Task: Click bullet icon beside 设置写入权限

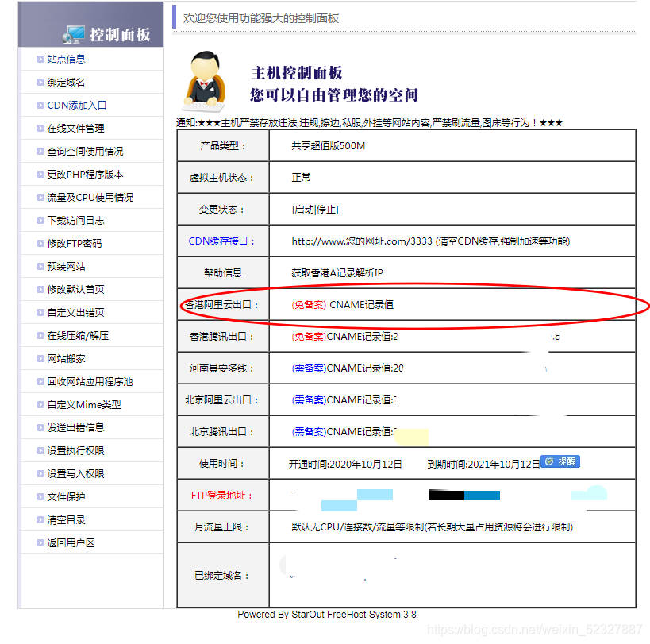Action: (x=40, y=473)
